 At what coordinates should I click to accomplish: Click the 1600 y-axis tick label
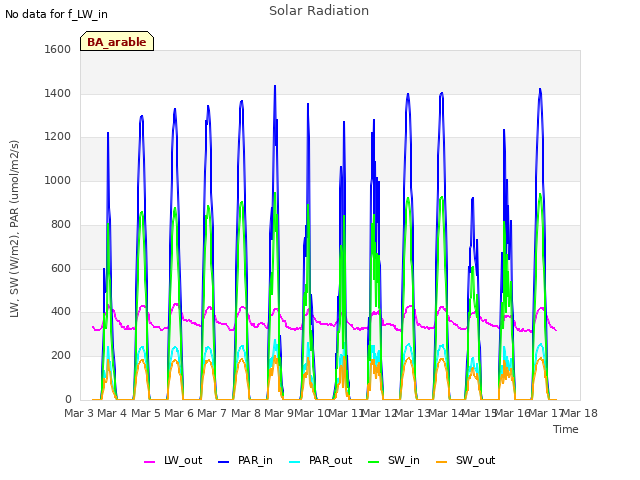(x=58, y=49)
